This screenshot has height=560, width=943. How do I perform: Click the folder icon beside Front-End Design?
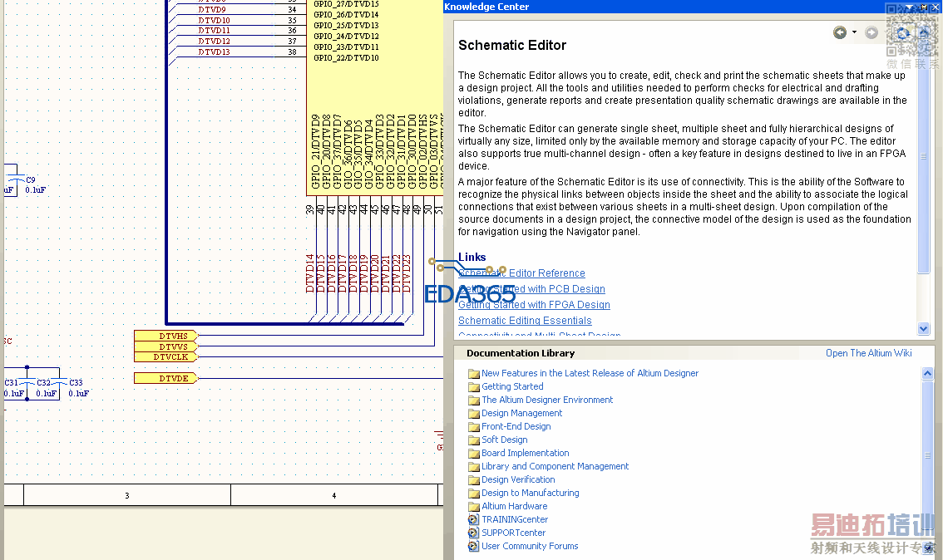(474, 426)
